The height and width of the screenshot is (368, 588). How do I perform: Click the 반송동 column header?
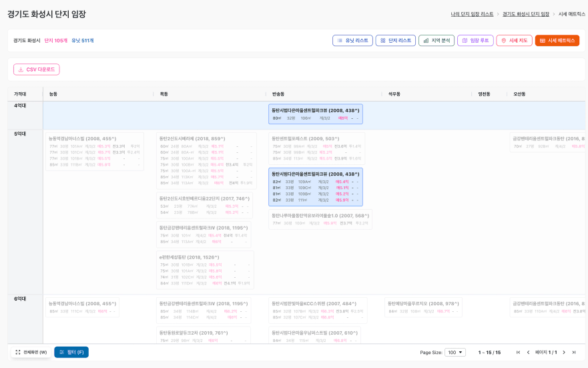pyautogui.click(x=278, y=94)
